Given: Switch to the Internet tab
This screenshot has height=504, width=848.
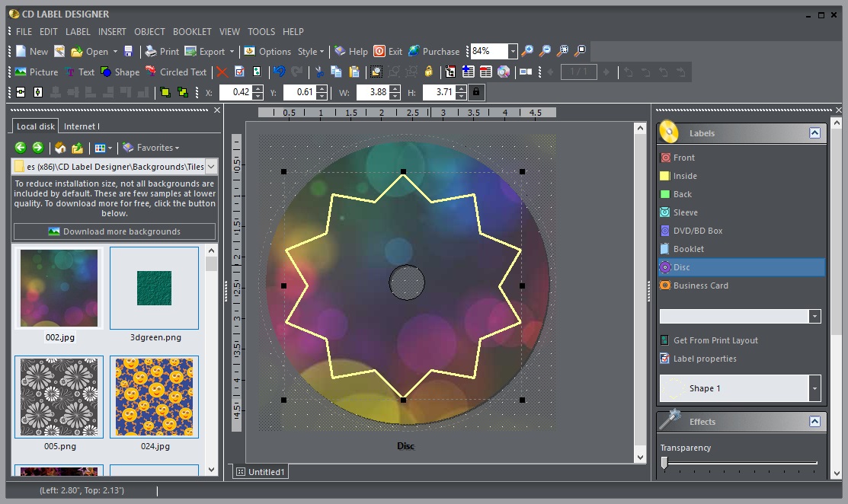Looking at the screenshot, I should [x=79, y=126].
